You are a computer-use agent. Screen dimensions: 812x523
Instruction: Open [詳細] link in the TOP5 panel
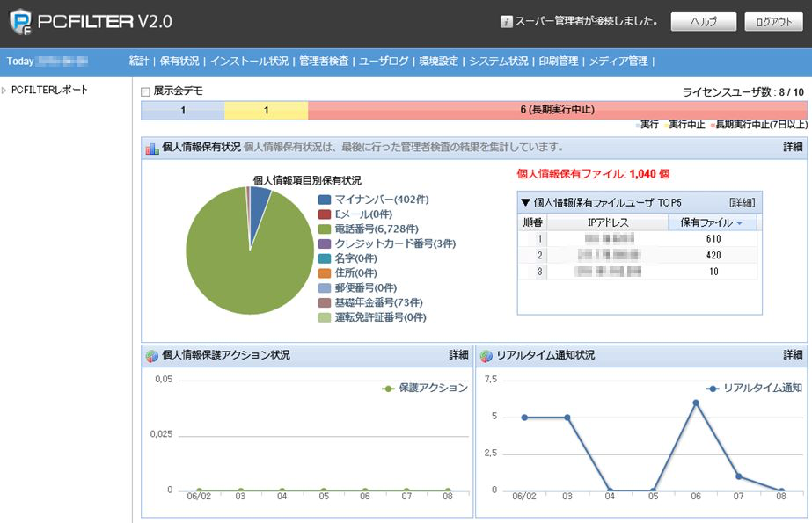(743, 203)
